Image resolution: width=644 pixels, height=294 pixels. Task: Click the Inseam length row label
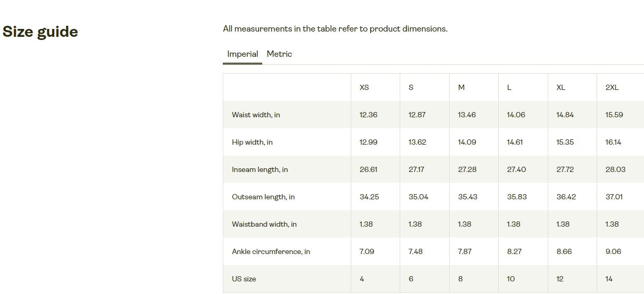coord(260,169)
